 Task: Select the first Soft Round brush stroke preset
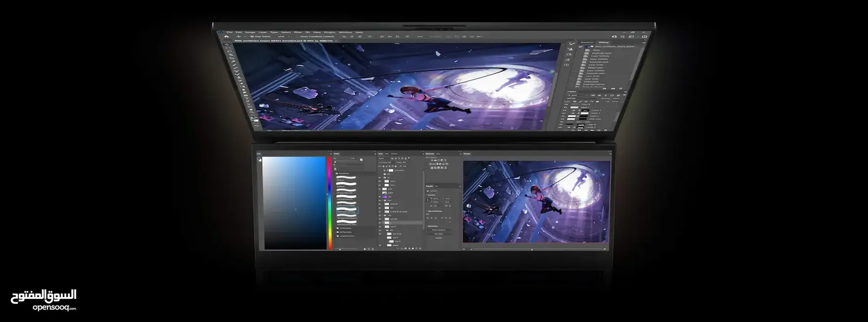[x=346, y=177]
